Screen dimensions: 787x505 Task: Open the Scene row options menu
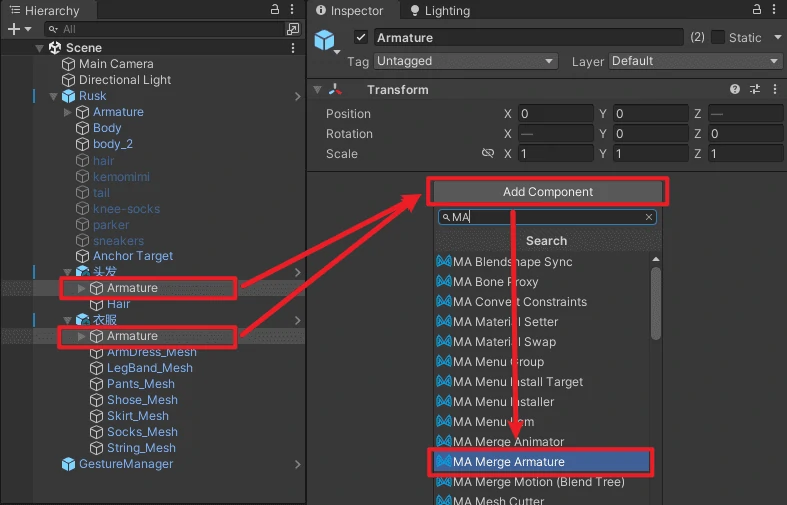pos(292,48)
